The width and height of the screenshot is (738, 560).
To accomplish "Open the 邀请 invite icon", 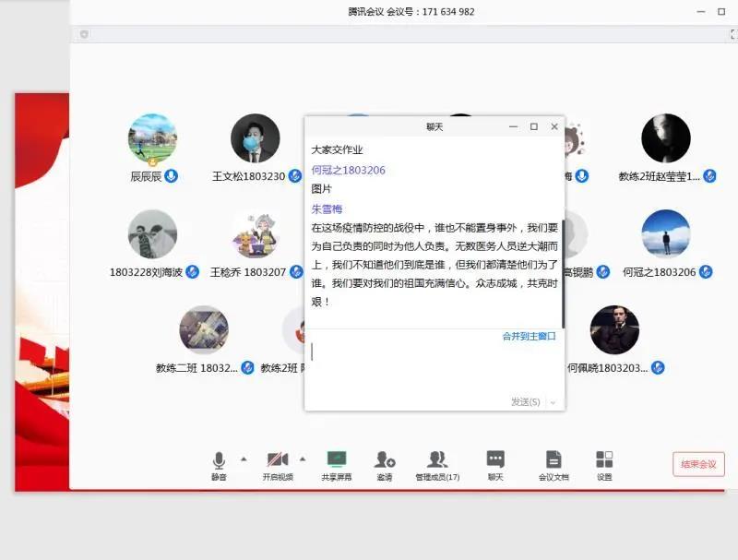I will tap(385, 459).
